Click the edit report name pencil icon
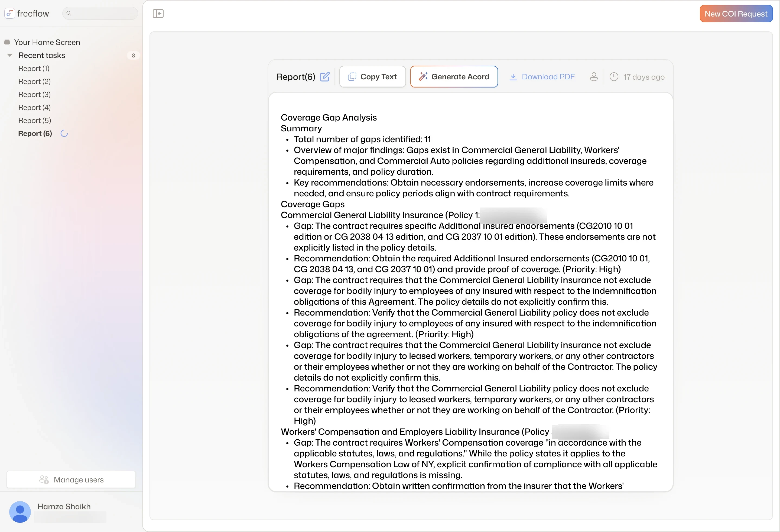 (x=325, y=77)
